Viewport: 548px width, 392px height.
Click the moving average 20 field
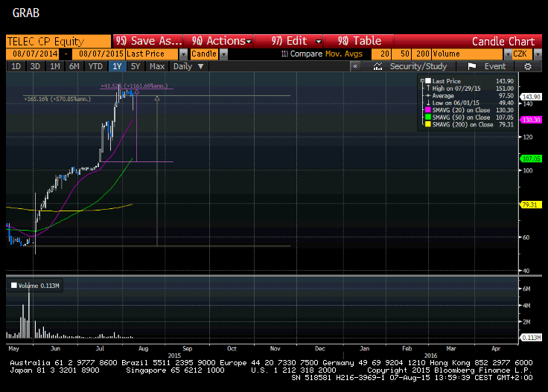click(381, 54)
